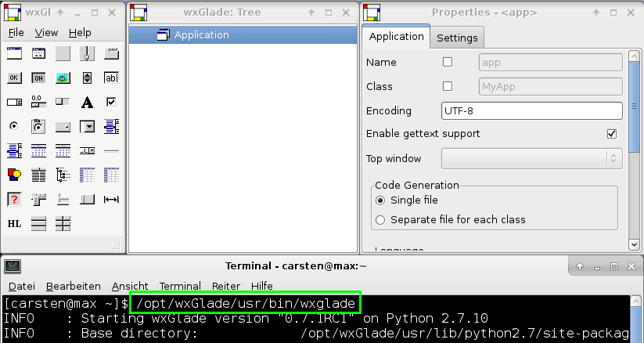The height and width of the screenshot is (343, 644).
Task: Select the StaticLine widget icon
Action: point(111,150)
